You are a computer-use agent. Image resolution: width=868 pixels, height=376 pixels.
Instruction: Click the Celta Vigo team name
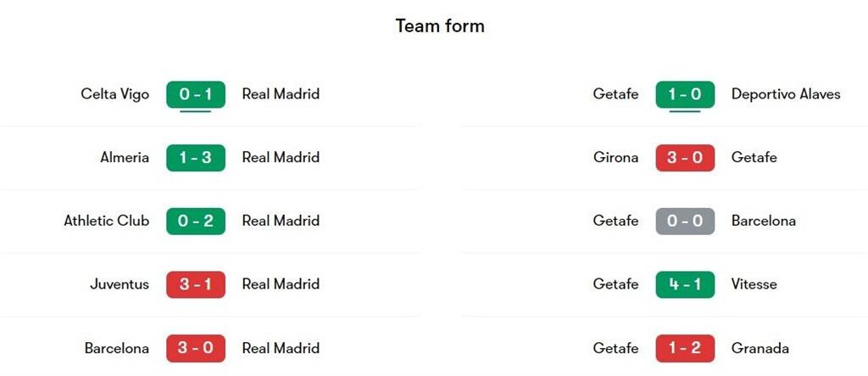[x=114, y=94]
